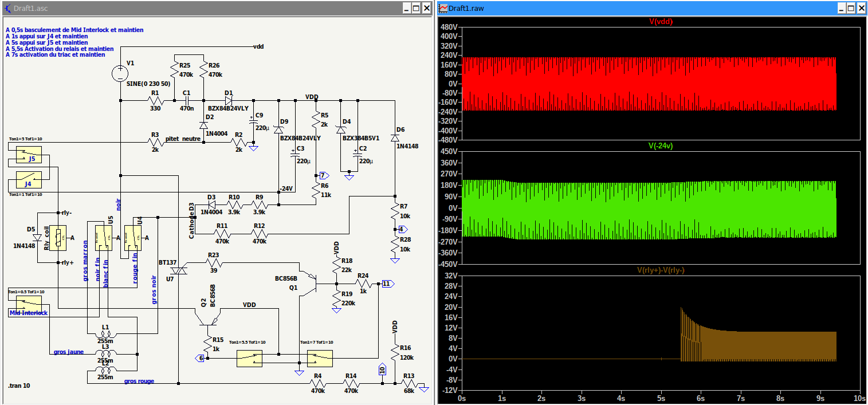Click the D5 1N4148 diode symbol
Viewport: 868px width, 405px height.
coord(38,237)
